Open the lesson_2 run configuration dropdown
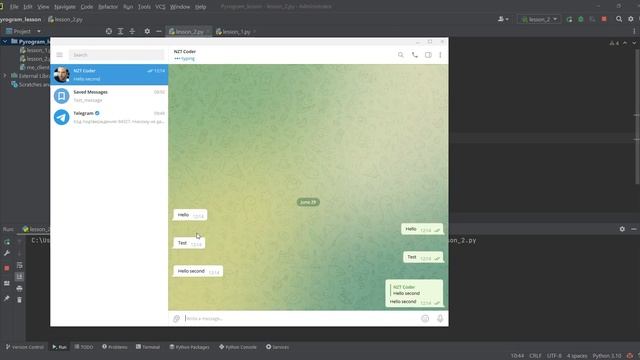The height and width of the screenshot is (360, 640). click(x=539, y=19)
